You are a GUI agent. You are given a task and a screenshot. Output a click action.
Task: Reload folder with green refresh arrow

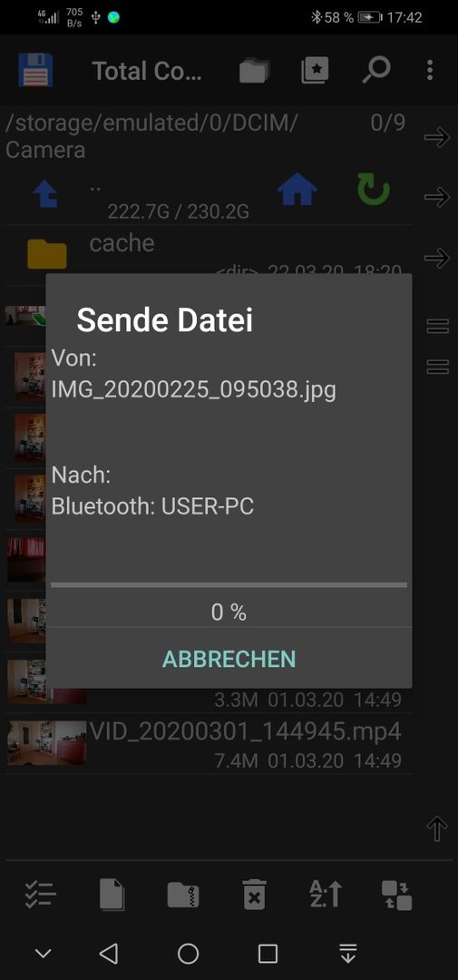coord(373,190)
